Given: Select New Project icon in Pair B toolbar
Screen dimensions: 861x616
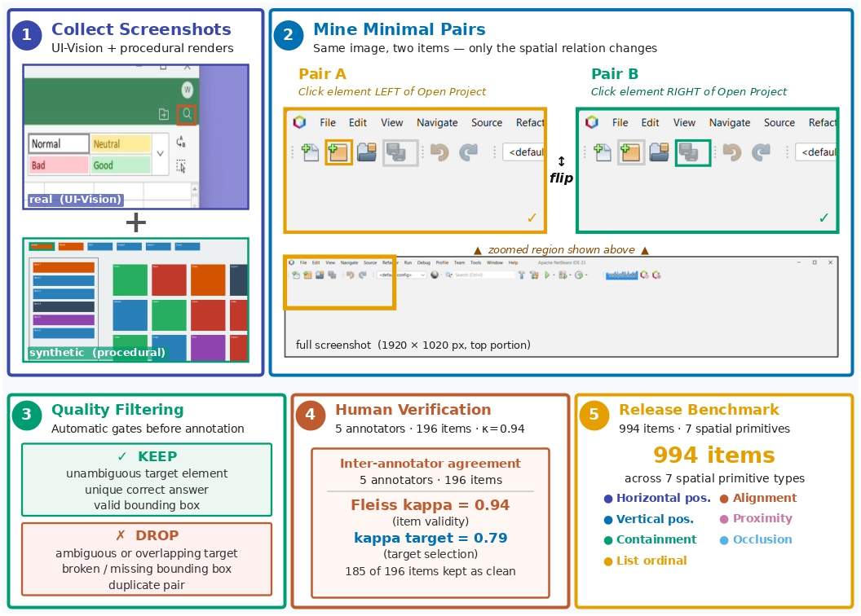Looking at the screenshot, I should coord(630,152).
